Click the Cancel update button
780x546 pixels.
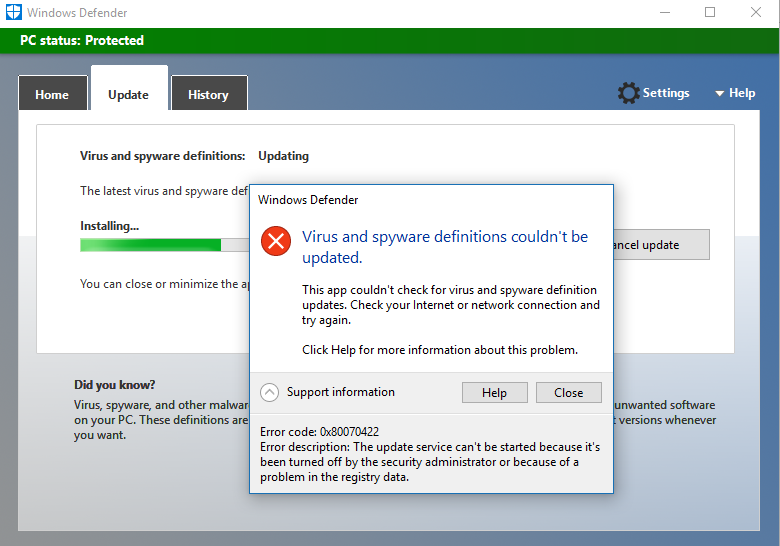tap(662, 245)
